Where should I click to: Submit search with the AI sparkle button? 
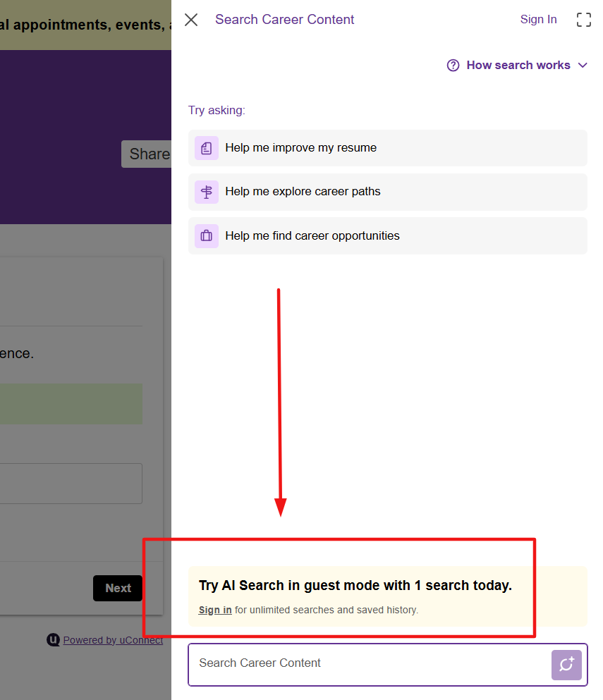pyautogui.click(x=566, y=665)
